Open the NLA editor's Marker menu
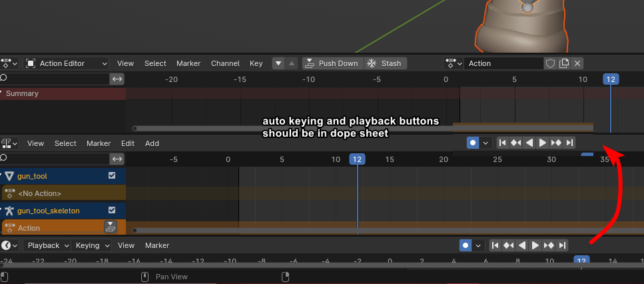Viewport: 644px width, 284px height. [99, 143]
